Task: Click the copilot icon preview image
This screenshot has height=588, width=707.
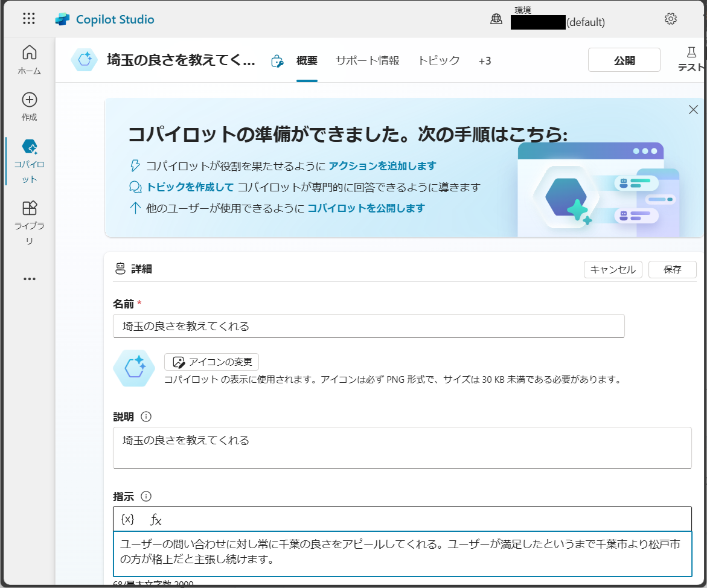Action: pos(134,368)
